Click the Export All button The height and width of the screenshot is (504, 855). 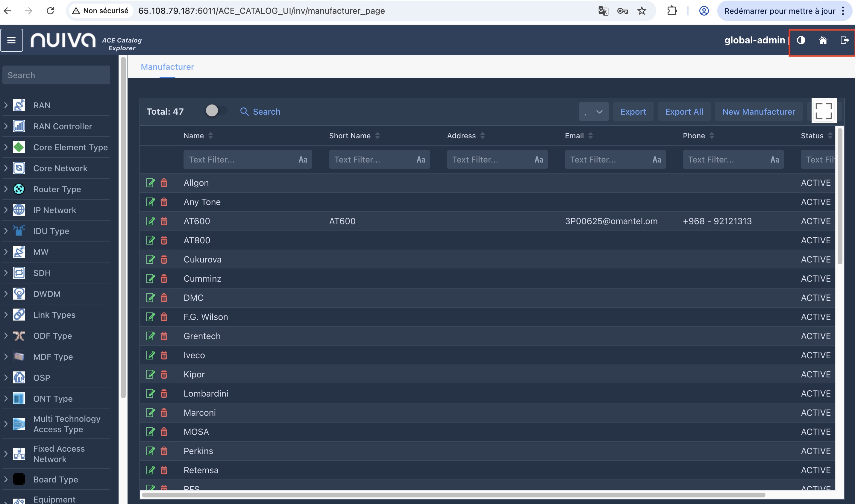click(683, 112)
